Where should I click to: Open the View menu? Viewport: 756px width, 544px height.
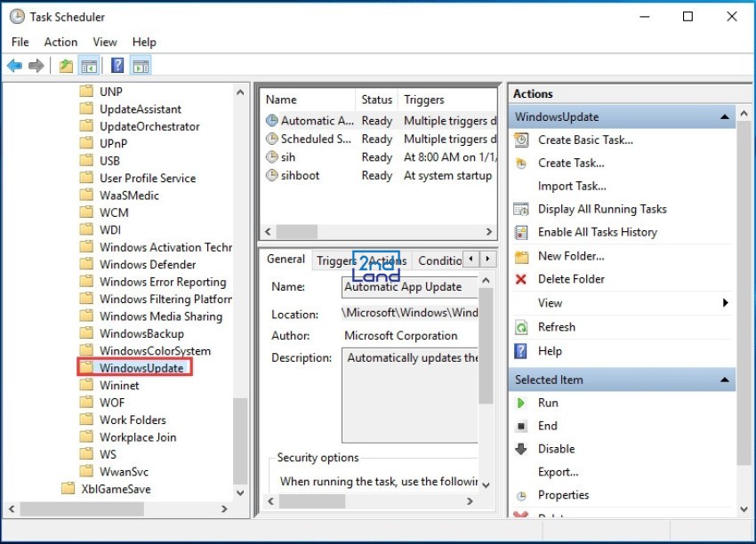105,42
